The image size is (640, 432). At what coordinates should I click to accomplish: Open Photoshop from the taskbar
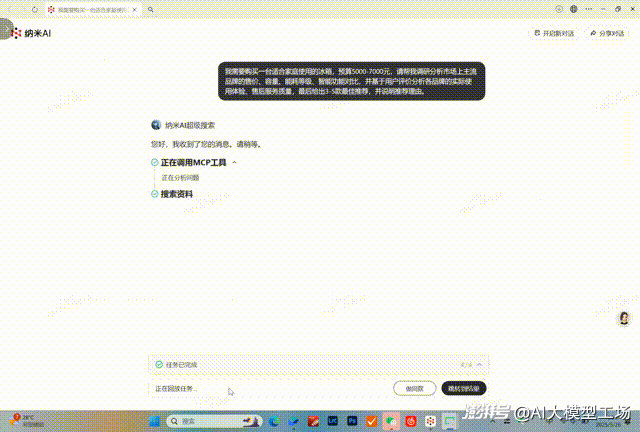pyautogui.click(x=351, y=421)
